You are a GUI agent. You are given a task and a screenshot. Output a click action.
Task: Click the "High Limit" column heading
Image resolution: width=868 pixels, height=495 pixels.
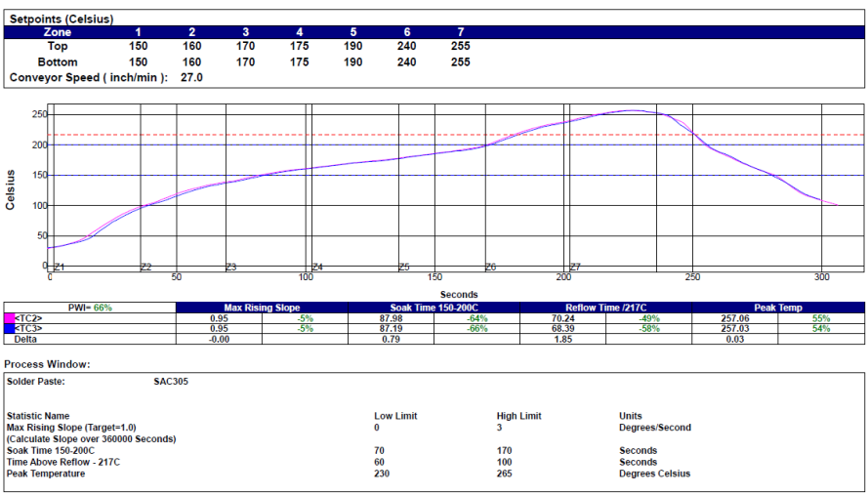[x=518, y=416]
